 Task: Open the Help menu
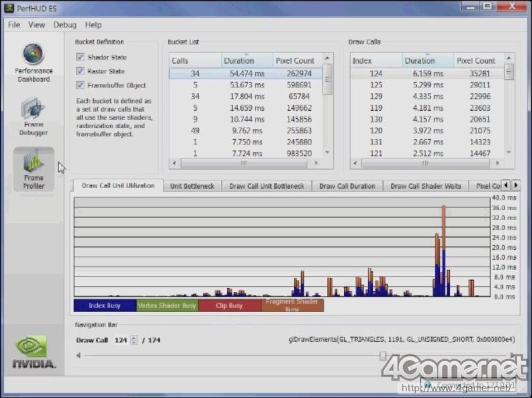pyautogui.click(x=93, y=25)
